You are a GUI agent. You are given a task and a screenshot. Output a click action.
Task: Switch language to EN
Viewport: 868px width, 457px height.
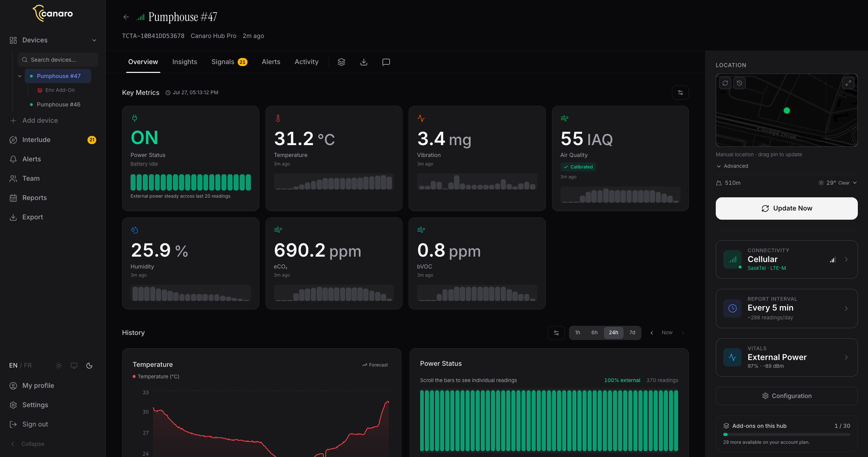tap(13, 365)
